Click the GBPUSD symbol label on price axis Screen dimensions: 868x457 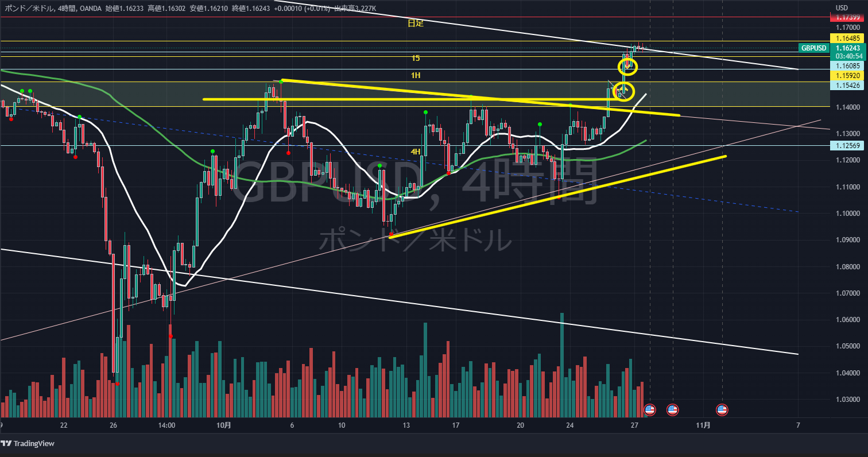(813, 48)
